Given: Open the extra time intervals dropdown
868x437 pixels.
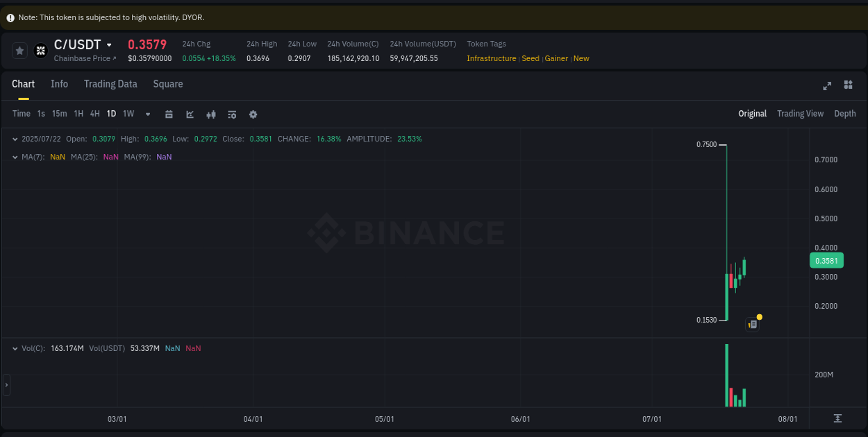Looking at the screenshot, I should coord(147,114).
